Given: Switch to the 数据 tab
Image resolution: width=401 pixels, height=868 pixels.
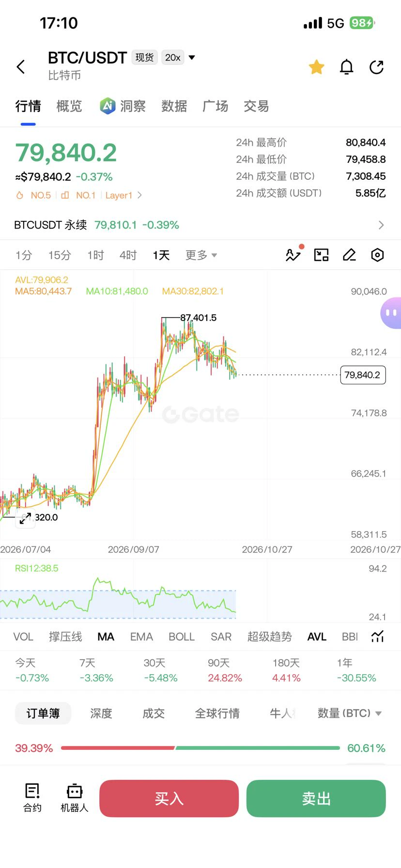Looking at the screenshot, I should point(174,106).
